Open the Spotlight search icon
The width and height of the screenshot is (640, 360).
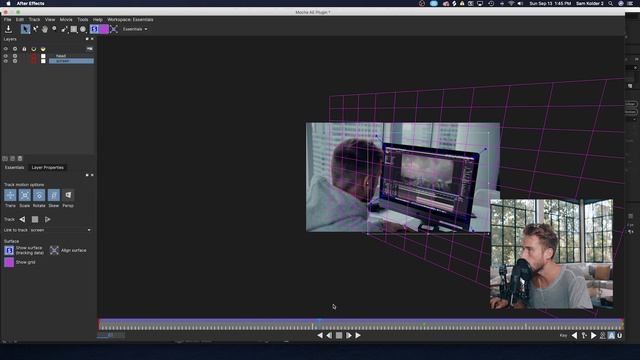pos(611,3)
